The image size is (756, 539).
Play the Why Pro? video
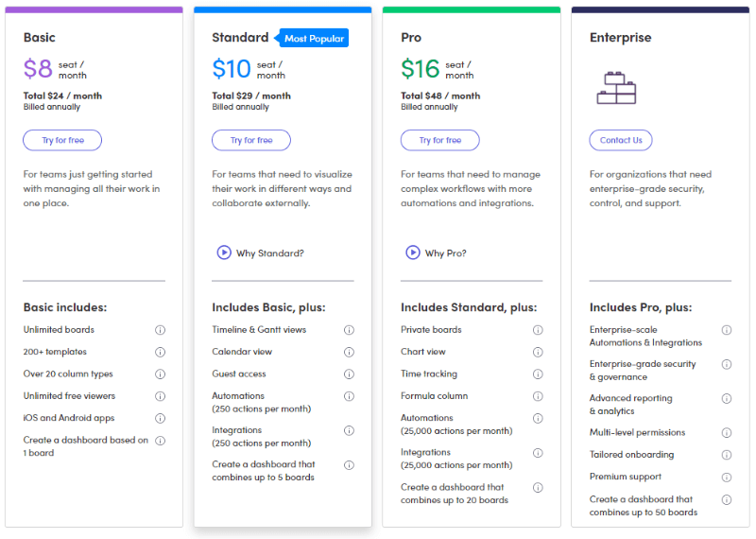pos(413,252)
